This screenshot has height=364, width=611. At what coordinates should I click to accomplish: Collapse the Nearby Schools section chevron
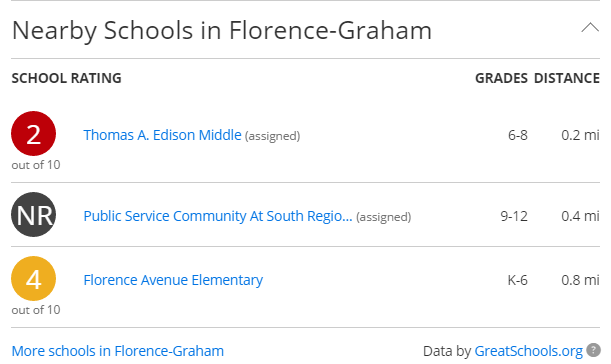click(590, 28)
